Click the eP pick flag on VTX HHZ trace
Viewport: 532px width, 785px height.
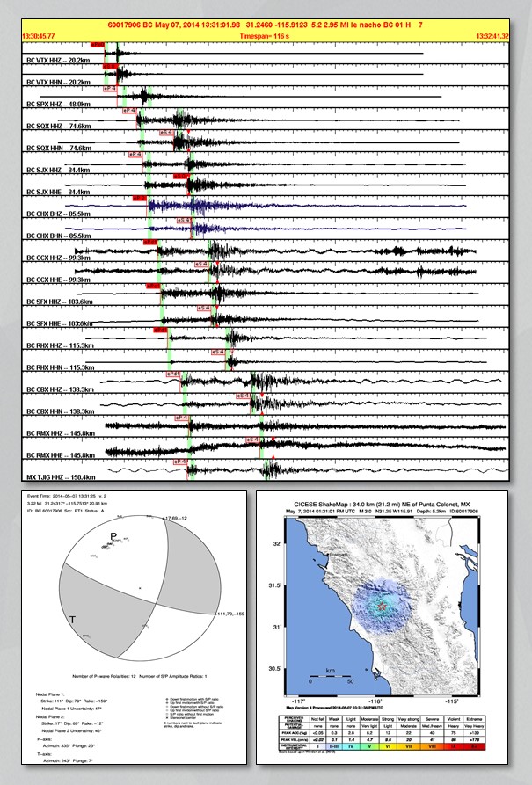[98, 45]
